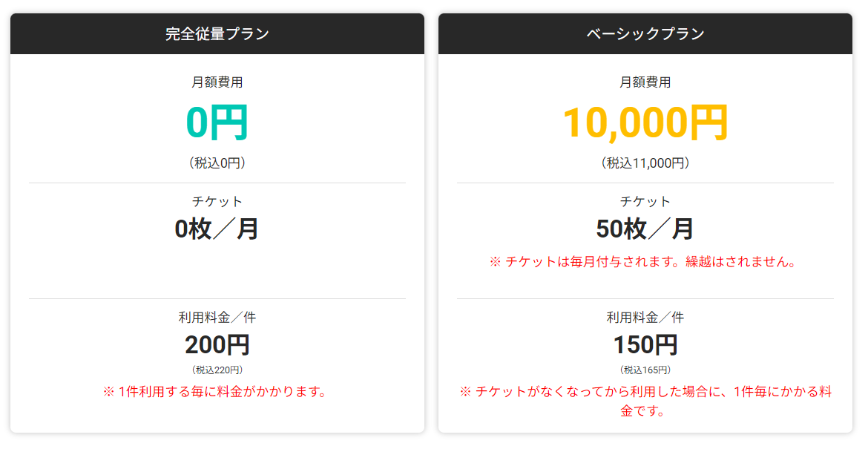Click 利用料金／件 label in ベーシックプラン card
The image size is (868, 449).
coord(645,318)
